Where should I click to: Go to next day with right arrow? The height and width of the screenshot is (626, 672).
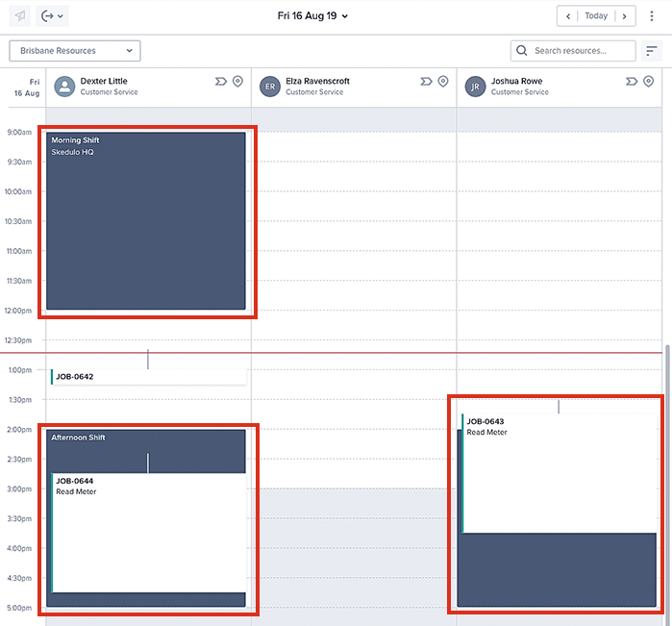click(624, 15)
